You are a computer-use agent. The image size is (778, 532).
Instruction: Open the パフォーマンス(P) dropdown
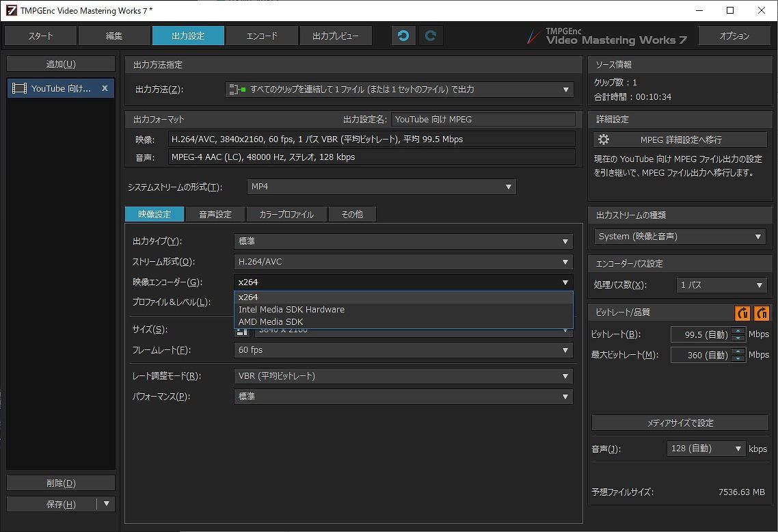pyautogui.click(x=403, y=397)
